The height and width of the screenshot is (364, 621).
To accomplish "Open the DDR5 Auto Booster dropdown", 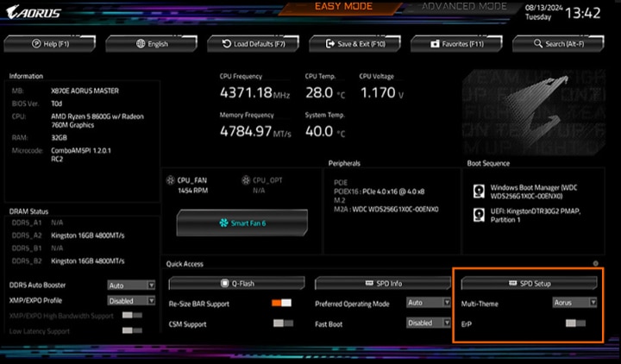I will coord(131,285).
